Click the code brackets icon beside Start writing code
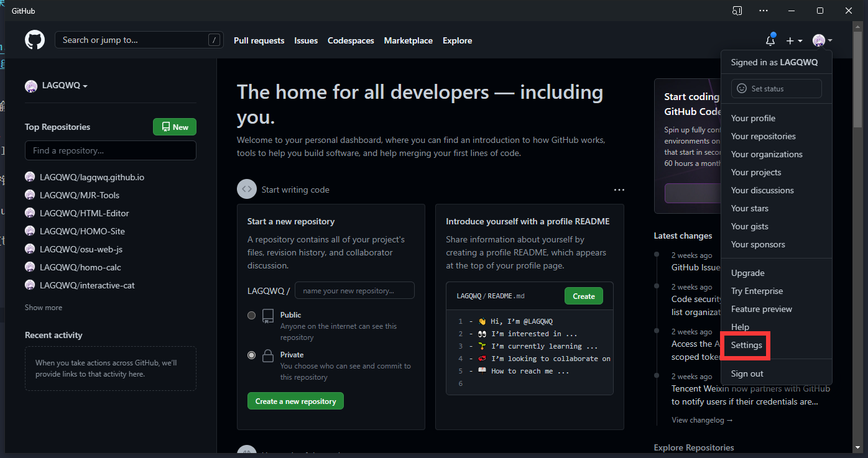The height and width of the screenshot is (458, 868). 247,190
